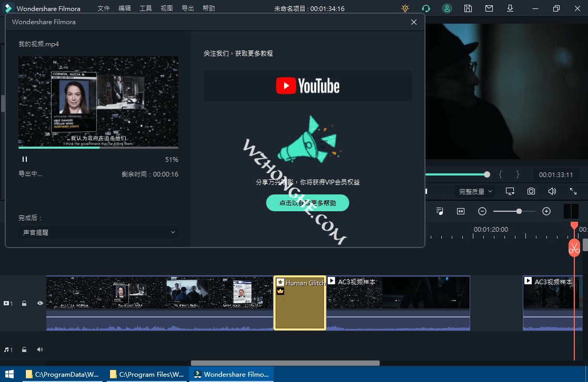This screenshot has height=382, width=588.
Task: Open the 完成后 action dropdown
Action: click(x=98, y=232)
